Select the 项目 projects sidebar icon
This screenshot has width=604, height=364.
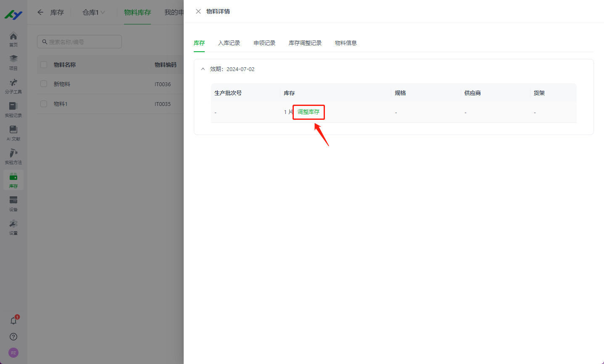(x=13, y=61)
